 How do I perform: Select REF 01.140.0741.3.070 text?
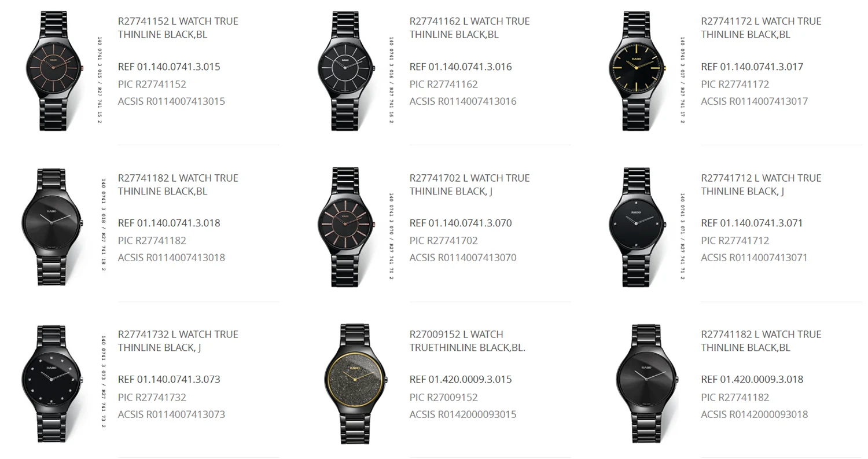tap(461, 223)
